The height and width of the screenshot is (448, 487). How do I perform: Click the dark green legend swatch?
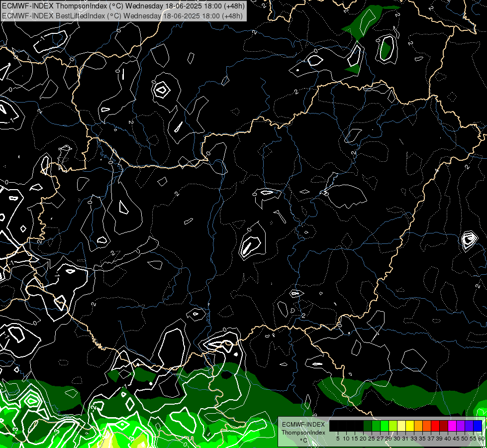coord(368,426)
